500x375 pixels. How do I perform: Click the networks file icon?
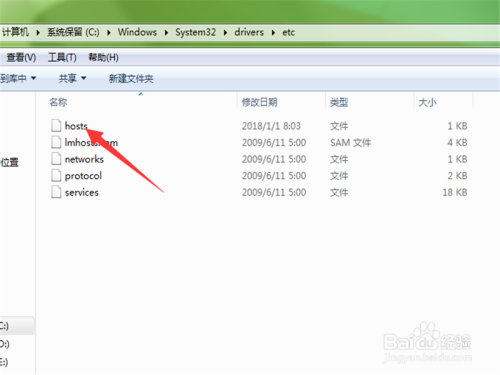click(56, 159)
